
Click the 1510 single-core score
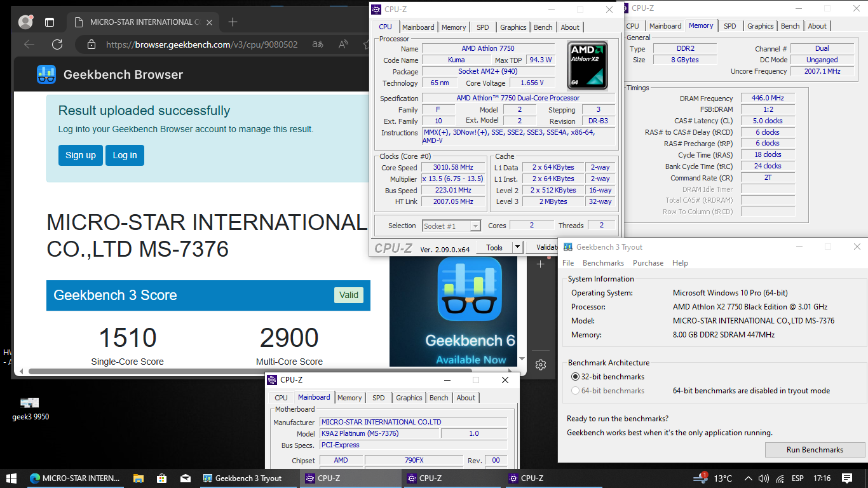(x=128, y=338)
